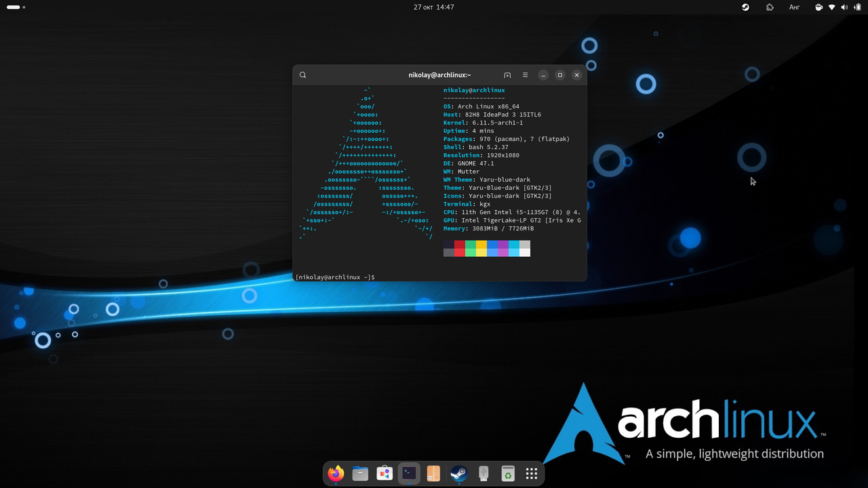
Task: Launch the Files manager from the dock
Action: coord(360,474)
